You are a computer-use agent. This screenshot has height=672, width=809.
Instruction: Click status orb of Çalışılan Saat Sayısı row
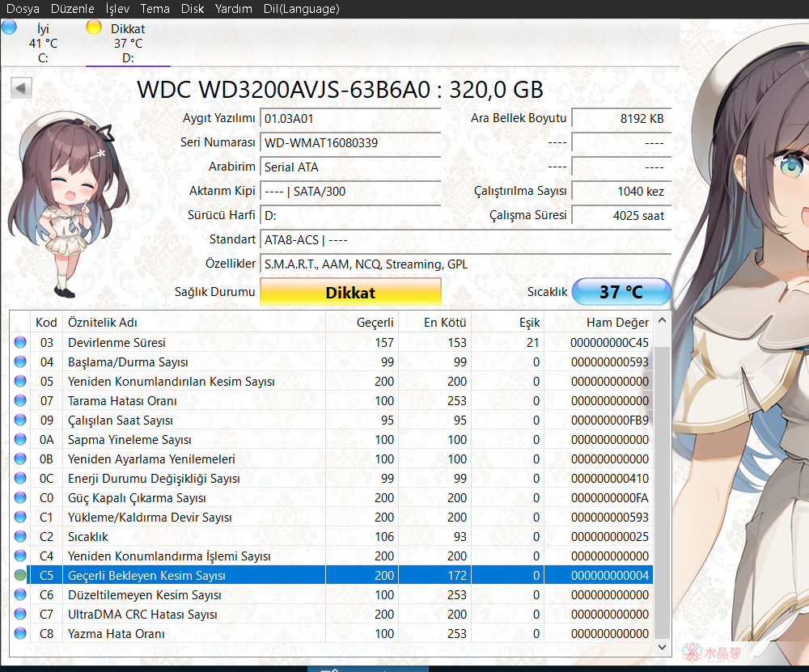click(20, 420)
